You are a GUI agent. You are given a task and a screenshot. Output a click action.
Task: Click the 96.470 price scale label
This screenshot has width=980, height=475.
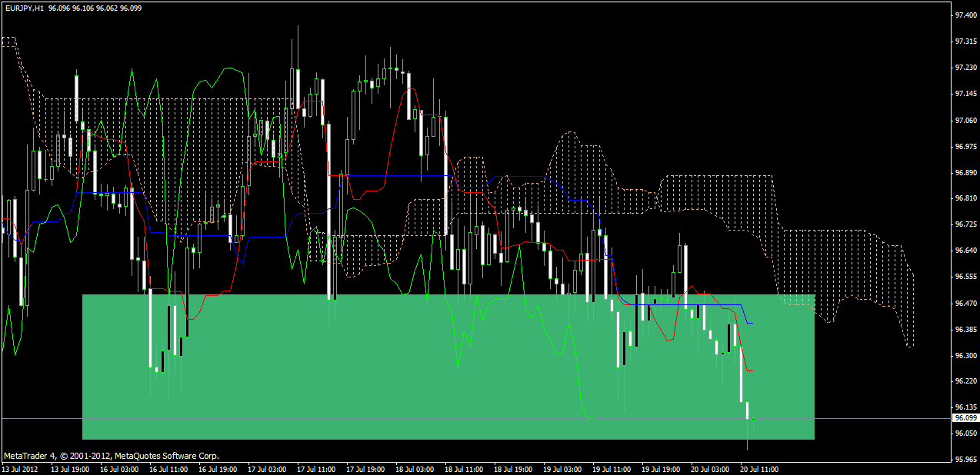pyautogui.click(x=965, y=304)
